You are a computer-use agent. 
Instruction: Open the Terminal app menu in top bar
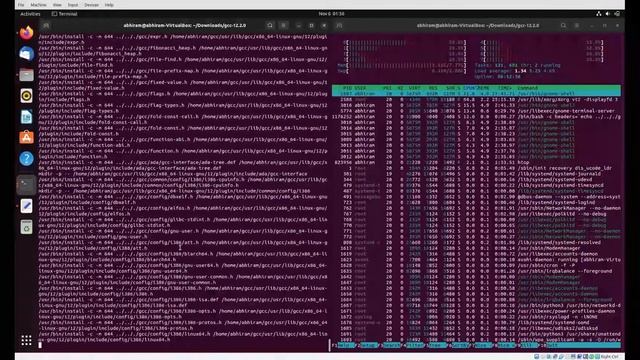(x=64, y=14)
